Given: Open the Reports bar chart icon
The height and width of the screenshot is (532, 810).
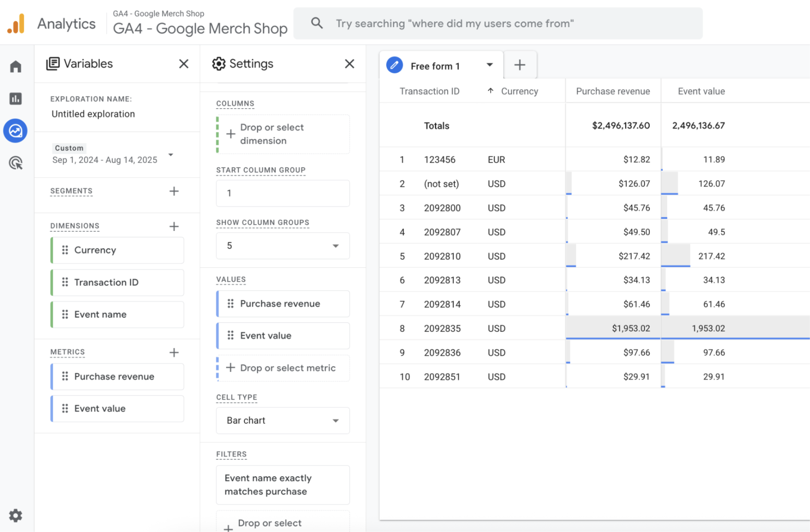Looking at the screenshot, I should [x=15, y=98].
